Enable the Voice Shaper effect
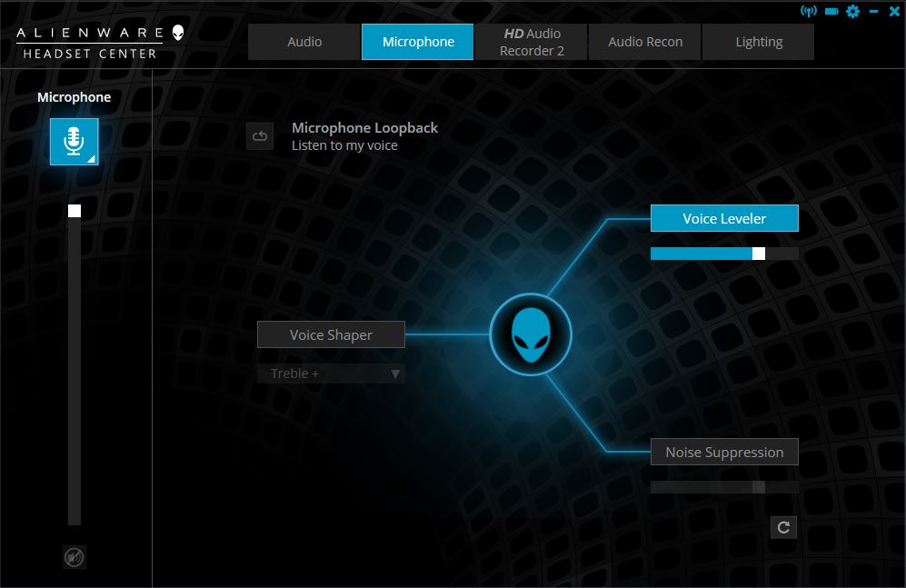The width and height of the screenshot is (906, 588). pos(331,334)
